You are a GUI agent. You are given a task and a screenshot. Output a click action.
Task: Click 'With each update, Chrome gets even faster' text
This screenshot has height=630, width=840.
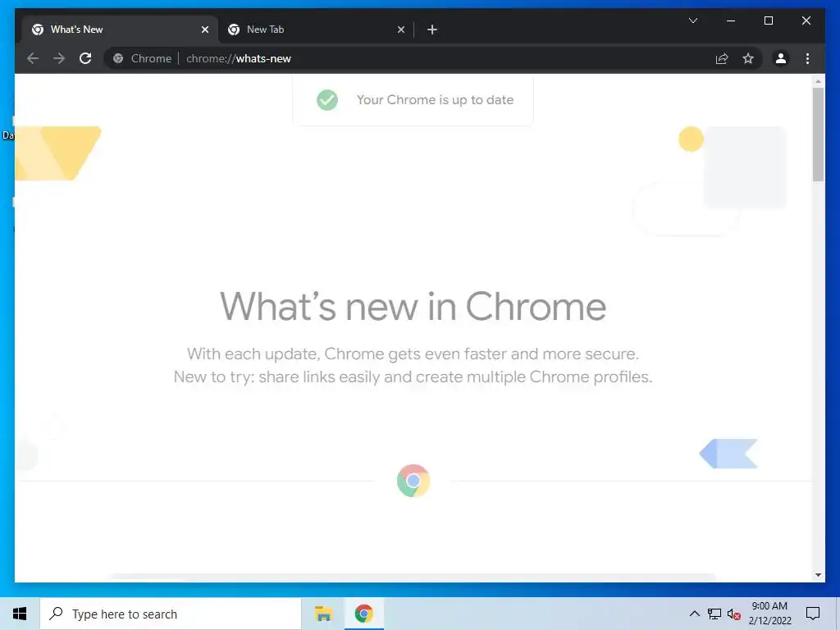point(413,354)
